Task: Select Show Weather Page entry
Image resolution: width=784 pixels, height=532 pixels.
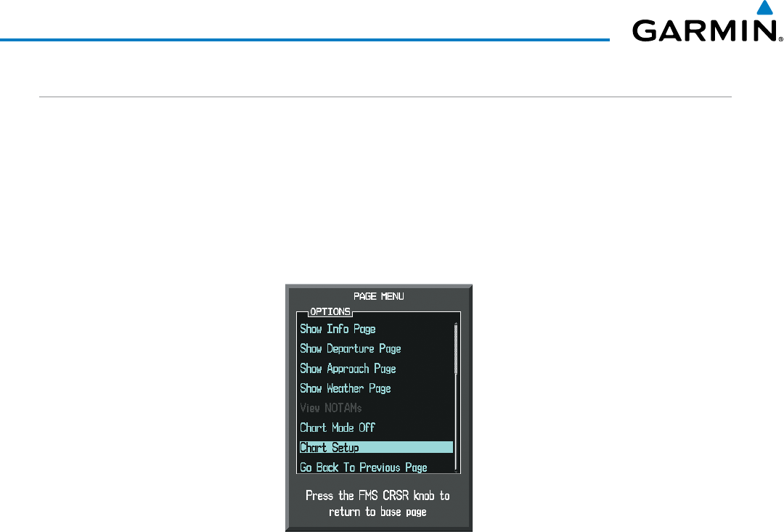Action: [346, 388]
